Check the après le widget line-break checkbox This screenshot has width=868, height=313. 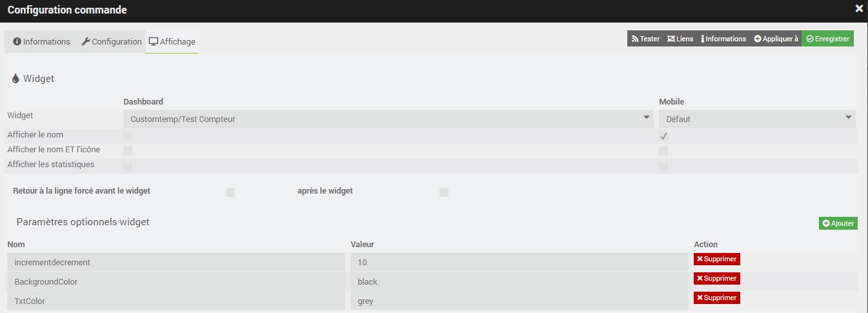click(444, 192)
